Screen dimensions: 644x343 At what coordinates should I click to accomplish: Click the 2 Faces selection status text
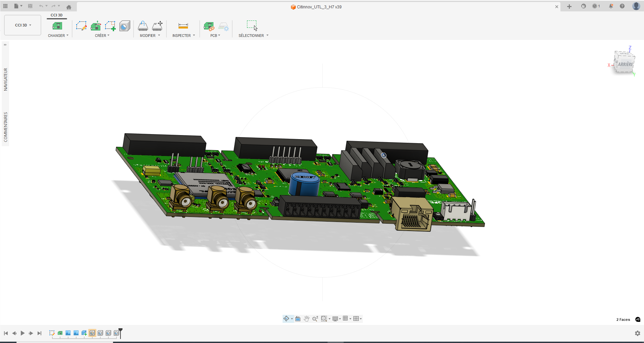623,320
